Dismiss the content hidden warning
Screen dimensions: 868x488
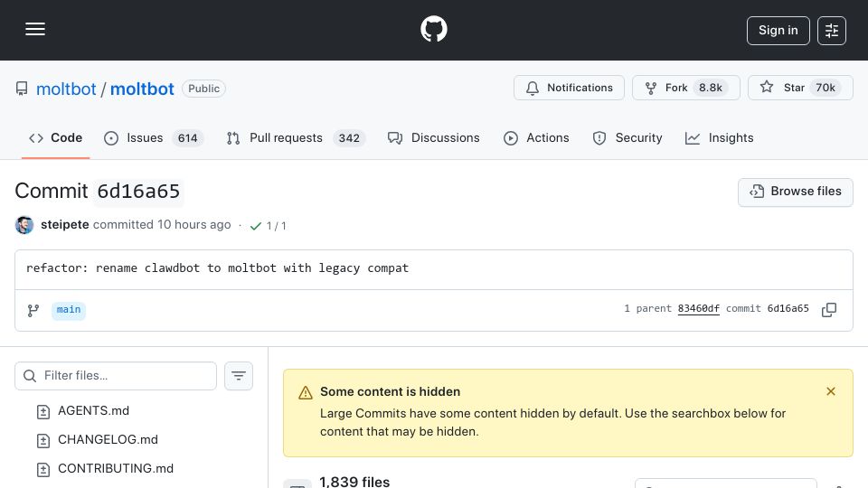click(831, 391)
